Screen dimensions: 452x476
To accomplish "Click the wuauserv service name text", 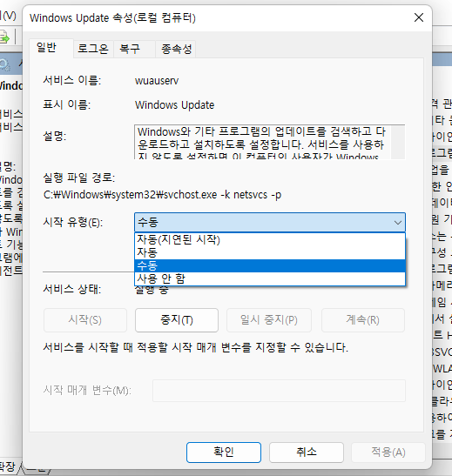I will pos(157,81).
